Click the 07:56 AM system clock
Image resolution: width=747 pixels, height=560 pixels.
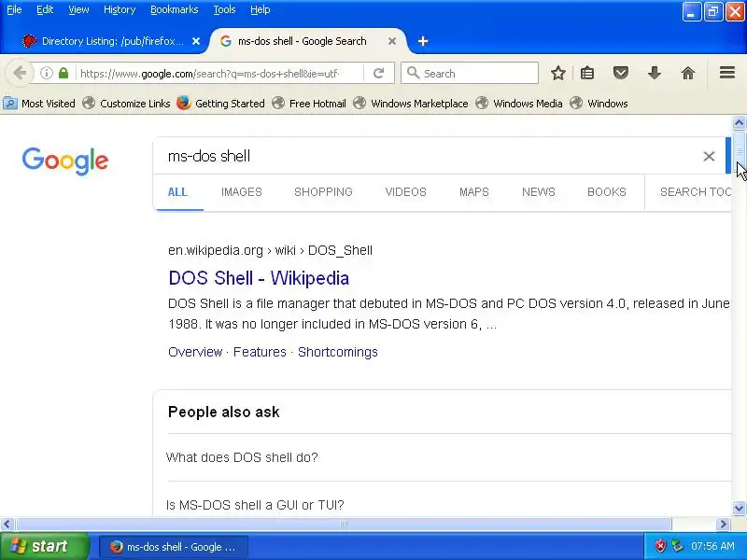click(712, 546)
